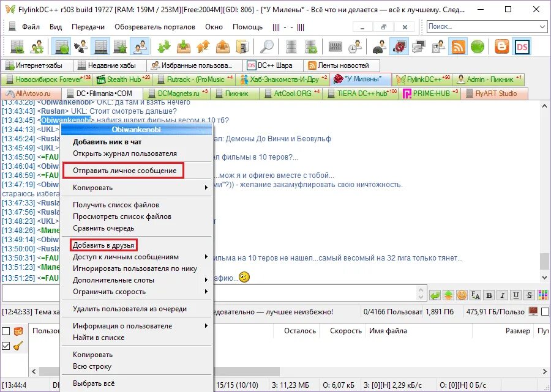
Task: Open the Помощь menu
Action: [248, 27]
